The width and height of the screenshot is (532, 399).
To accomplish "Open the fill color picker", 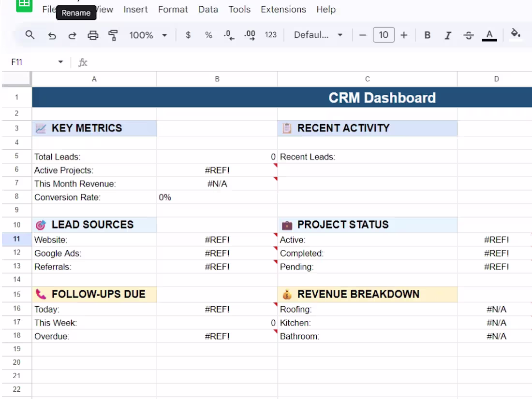I will (516, 34).
